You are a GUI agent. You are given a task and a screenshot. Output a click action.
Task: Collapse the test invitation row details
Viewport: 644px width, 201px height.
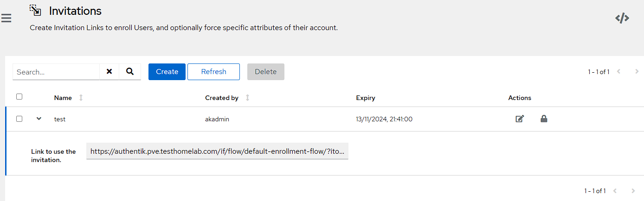pos(39,119)
